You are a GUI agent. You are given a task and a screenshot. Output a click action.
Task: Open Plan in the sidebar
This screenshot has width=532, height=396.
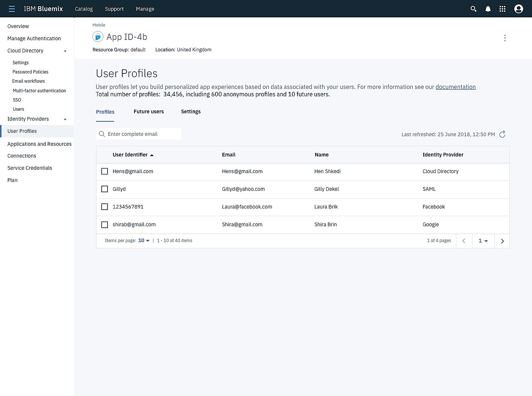point(13,180)
